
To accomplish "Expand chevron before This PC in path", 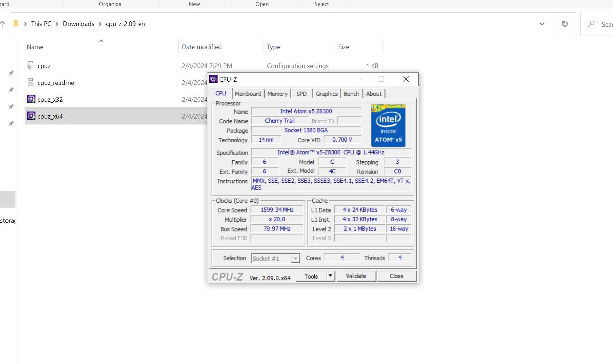I will (x=25, y=24).
